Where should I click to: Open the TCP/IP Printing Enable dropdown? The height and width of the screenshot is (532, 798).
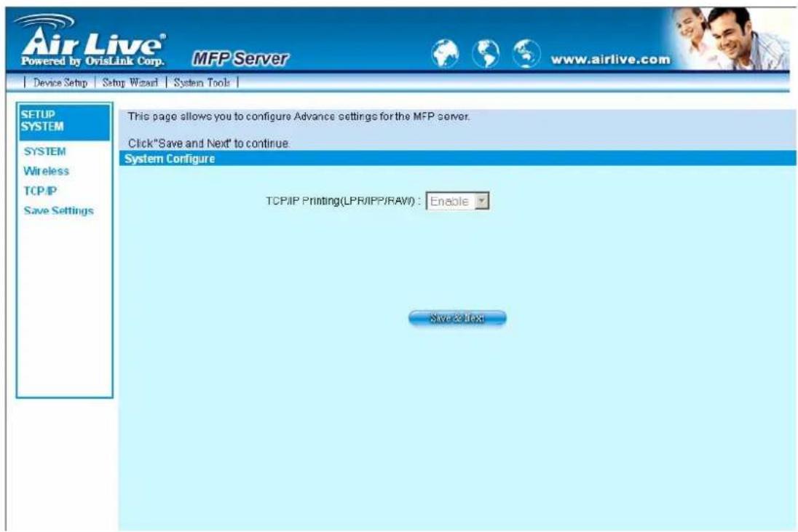457,201
